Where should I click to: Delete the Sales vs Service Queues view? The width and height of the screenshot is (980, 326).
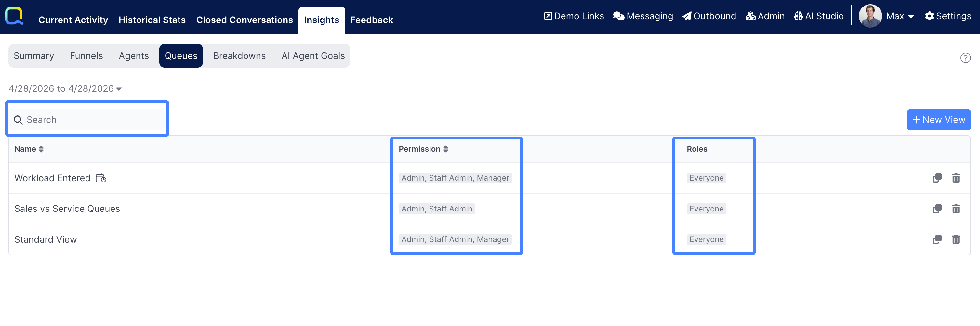click(x=956, y=209)
